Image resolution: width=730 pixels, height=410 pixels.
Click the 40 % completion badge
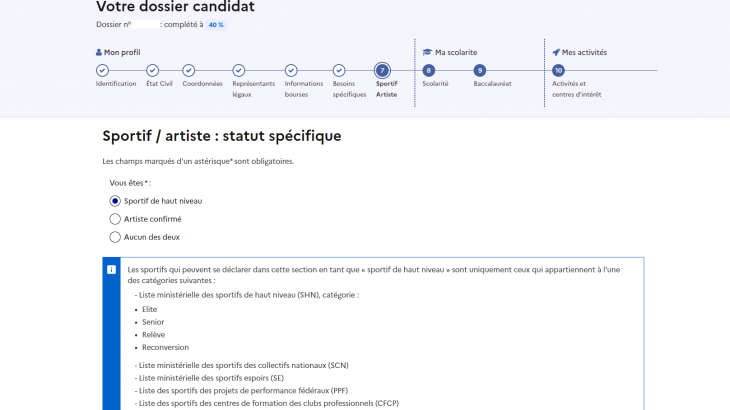coord(215,24)
